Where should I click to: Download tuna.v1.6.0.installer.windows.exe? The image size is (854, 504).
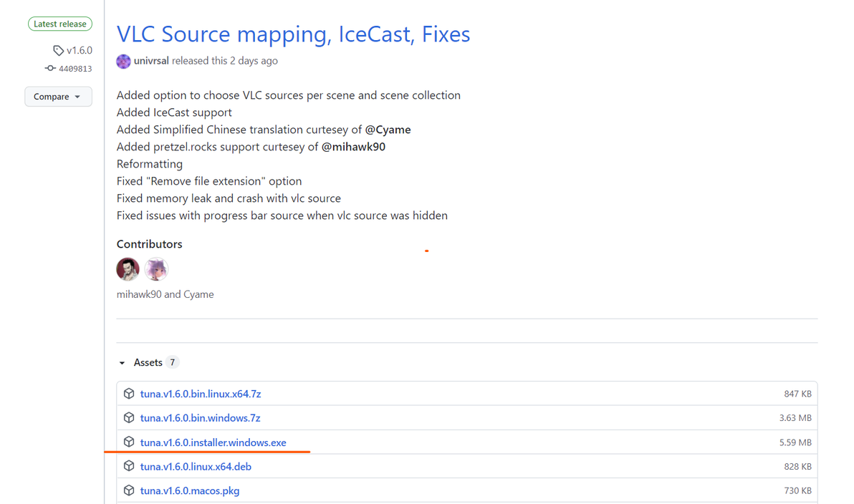(x=213, y=442)
